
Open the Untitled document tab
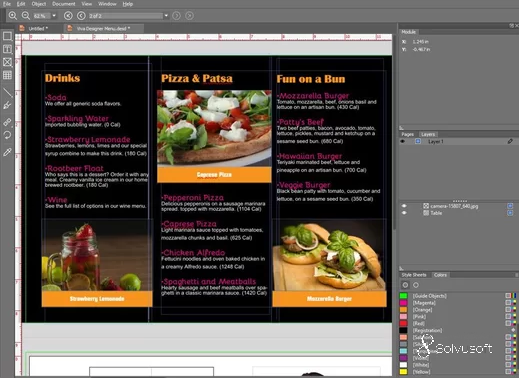pos(38,29)
